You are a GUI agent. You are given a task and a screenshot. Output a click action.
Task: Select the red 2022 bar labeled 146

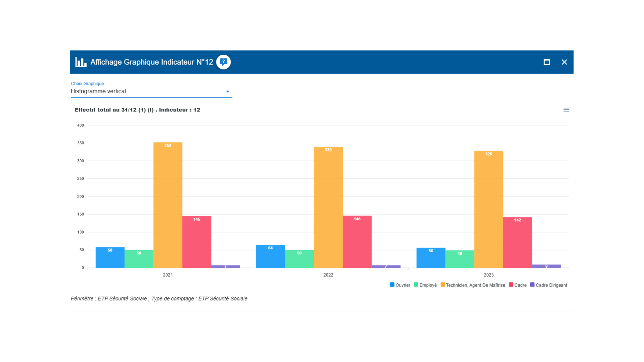click(x=357, y=242)
